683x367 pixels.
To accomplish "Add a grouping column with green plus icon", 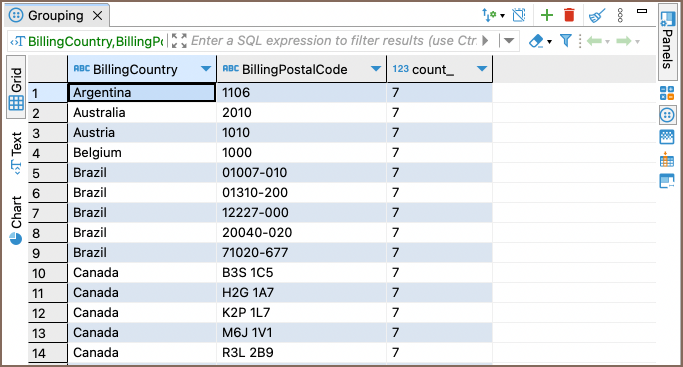I will (x=547, y=15).
